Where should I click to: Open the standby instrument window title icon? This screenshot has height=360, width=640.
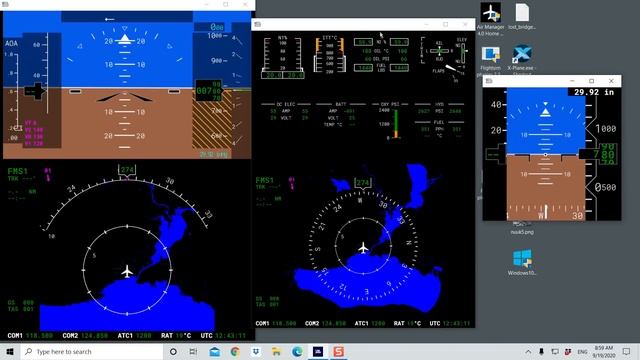pyautogui.click(x=489, y=81)
